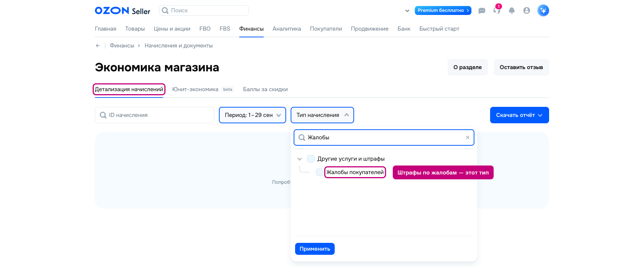Click the О разделе button
The width and height of the screenshot is (644, 269).
pos(468,67)
